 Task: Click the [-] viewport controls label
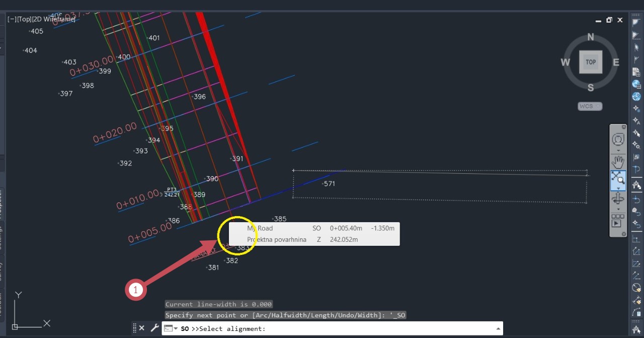pyautogui.click(x=11, y=19)
